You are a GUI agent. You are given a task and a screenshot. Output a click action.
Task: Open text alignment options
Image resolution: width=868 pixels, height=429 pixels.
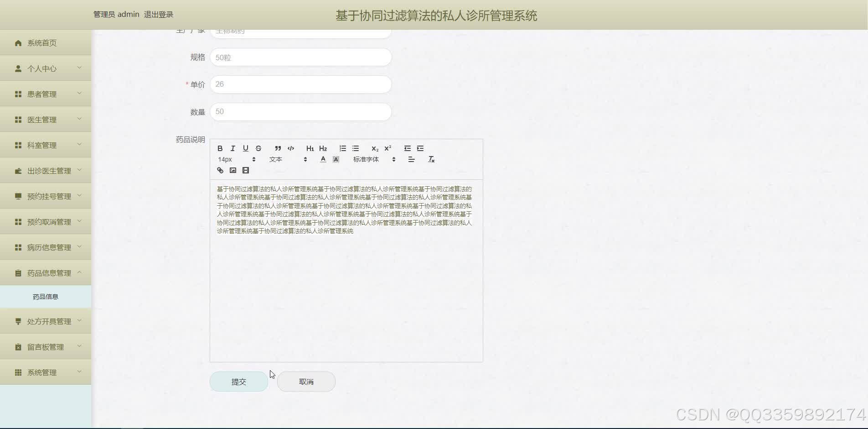411,159
